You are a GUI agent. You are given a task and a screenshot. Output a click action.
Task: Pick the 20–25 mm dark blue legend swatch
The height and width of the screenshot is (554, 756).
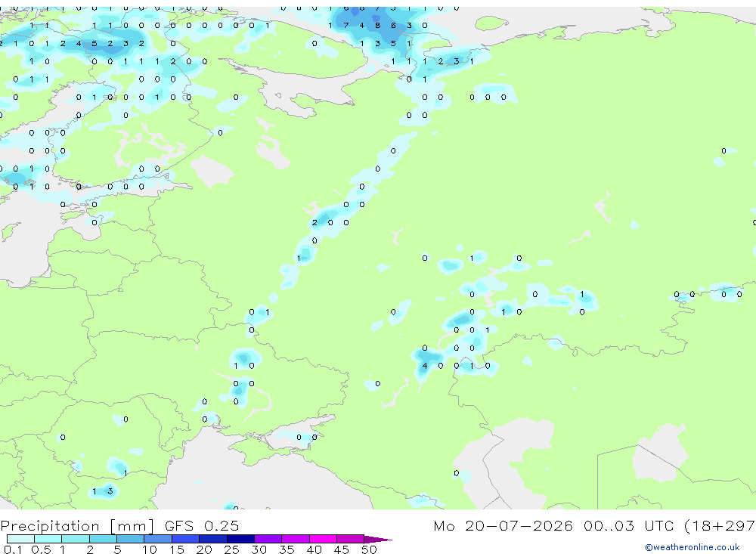tap(213, 539)
